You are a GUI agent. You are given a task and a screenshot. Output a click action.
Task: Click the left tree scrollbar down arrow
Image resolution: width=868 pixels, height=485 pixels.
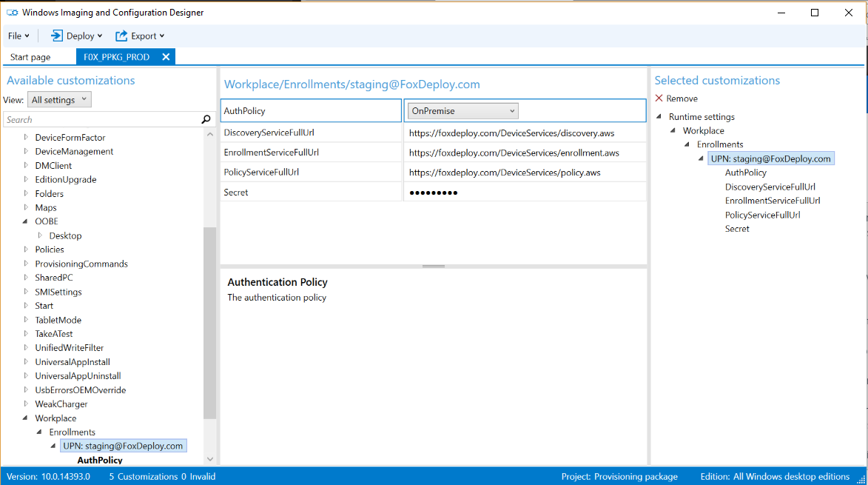point(209,460)
